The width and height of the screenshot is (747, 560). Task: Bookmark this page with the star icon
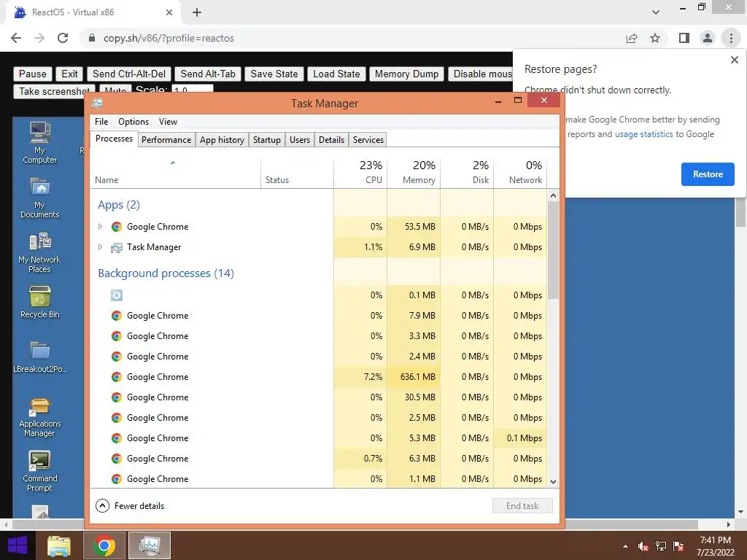(655, 38)
